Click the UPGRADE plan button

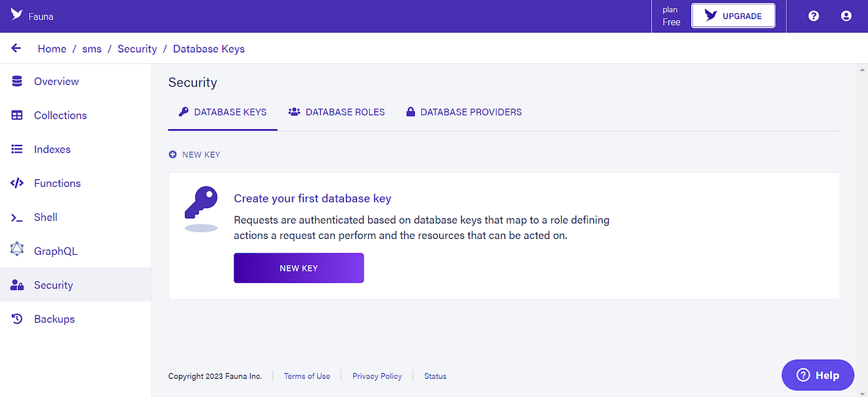[733, 16]
